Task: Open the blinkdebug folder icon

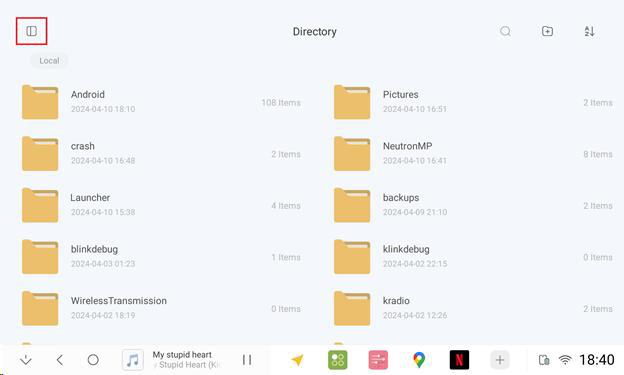Action: pos(40,257)
